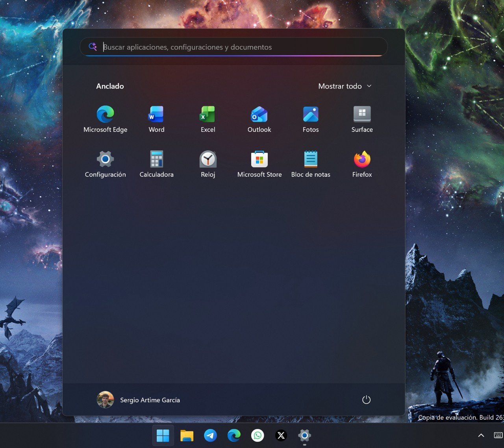Screen dimensions: 504x448
Task: Open Telegram from the taskbar
Action: pos(210,435)
